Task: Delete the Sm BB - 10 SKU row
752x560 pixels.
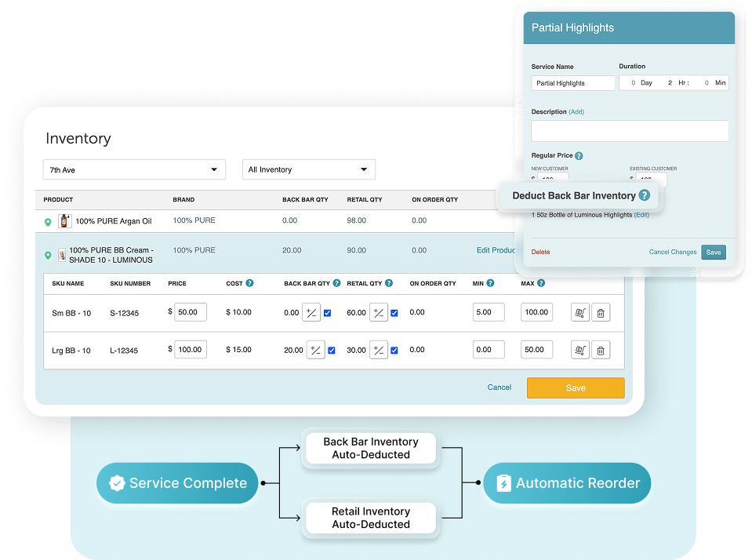Action: click(x=601, y=313)
